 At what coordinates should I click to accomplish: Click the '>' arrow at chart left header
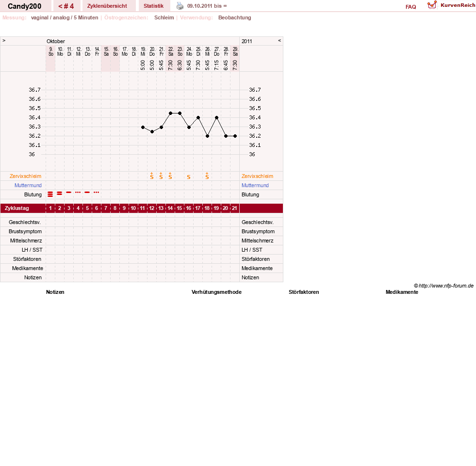[4, 40]
